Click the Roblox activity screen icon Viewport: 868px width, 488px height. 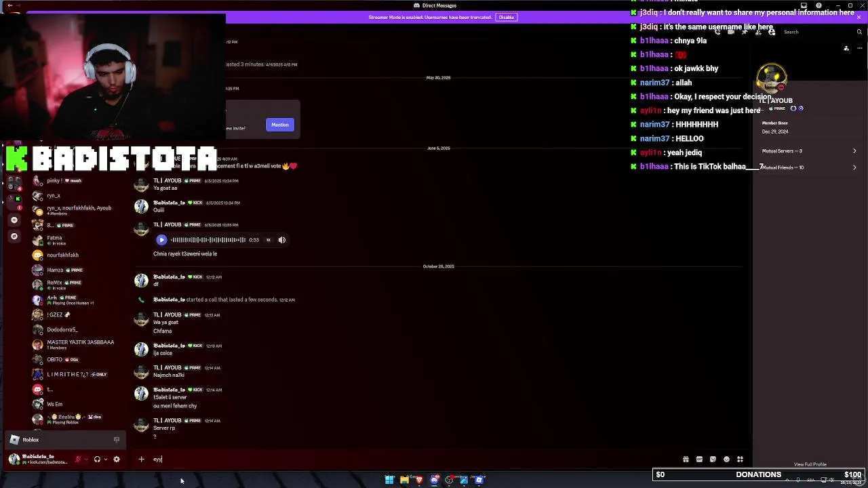(x=117, y=440)
